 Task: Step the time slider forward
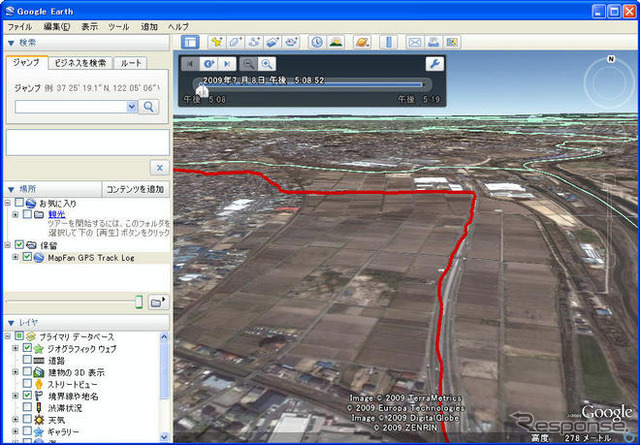[227, 64]
